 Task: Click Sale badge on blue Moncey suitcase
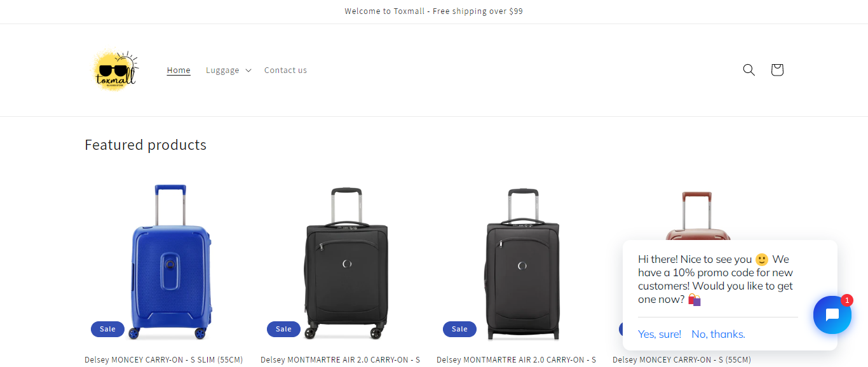click(x=107, y=329)
